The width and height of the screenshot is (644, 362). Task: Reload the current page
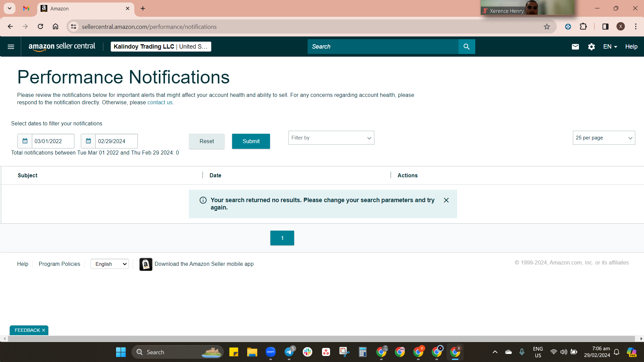[x=40, y=26]
